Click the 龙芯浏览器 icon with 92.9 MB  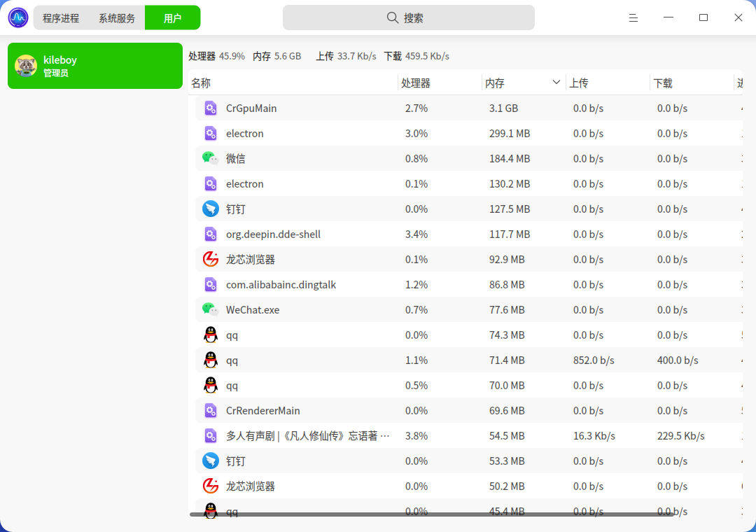211,259
